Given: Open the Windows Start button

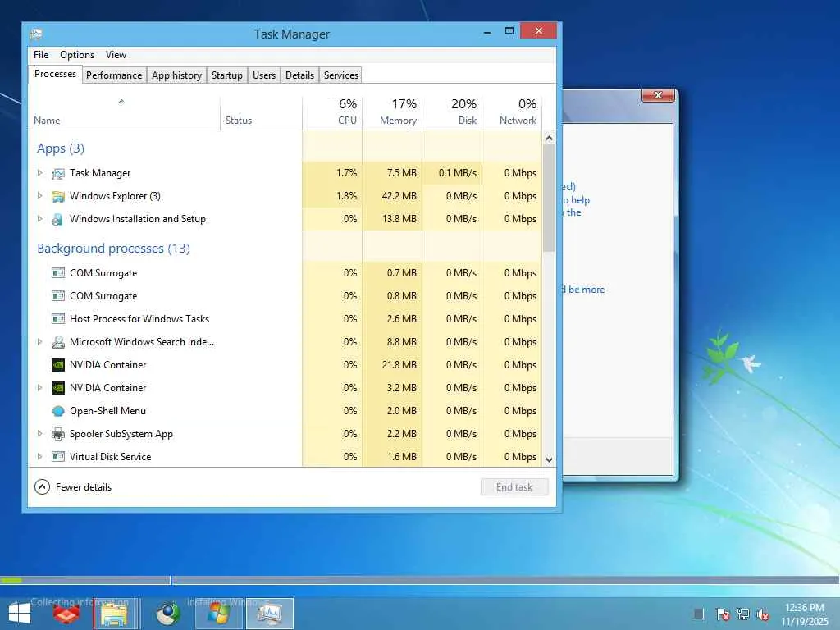Looking at the screenshot, I should tap(20, 614).
